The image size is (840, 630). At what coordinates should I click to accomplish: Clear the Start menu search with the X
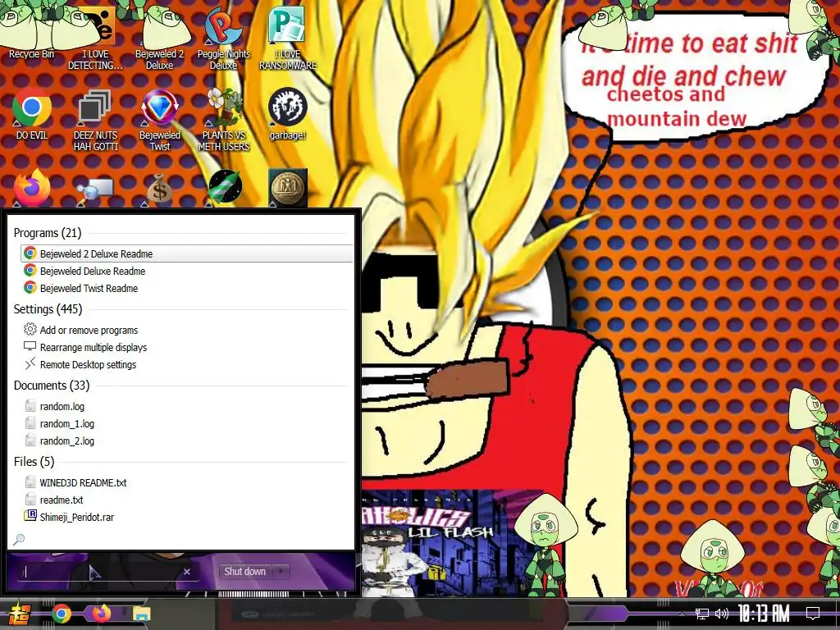187,572
